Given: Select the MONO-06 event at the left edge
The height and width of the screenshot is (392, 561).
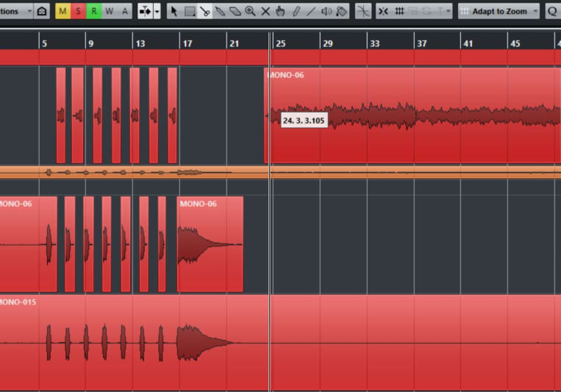Looking at the screenshot, I should pyautogui.click(x=28, y=244).
